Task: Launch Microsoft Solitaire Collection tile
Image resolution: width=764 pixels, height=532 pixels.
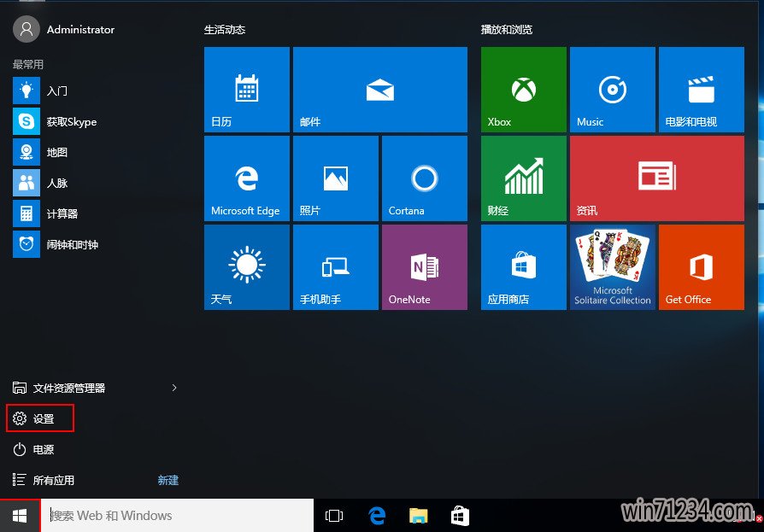Action: [x=613, y=267]
